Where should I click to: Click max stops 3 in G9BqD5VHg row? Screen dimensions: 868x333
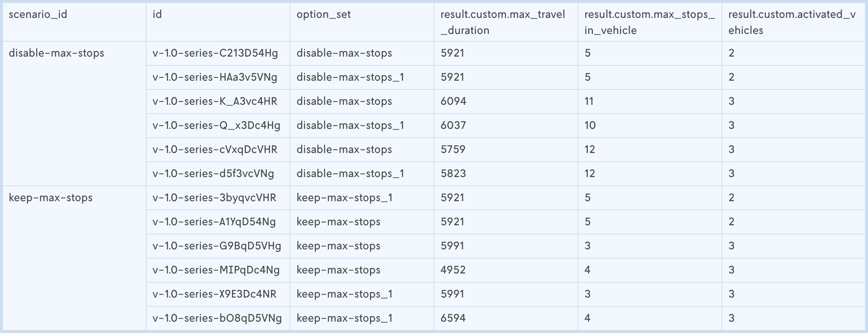coord(587,246)
